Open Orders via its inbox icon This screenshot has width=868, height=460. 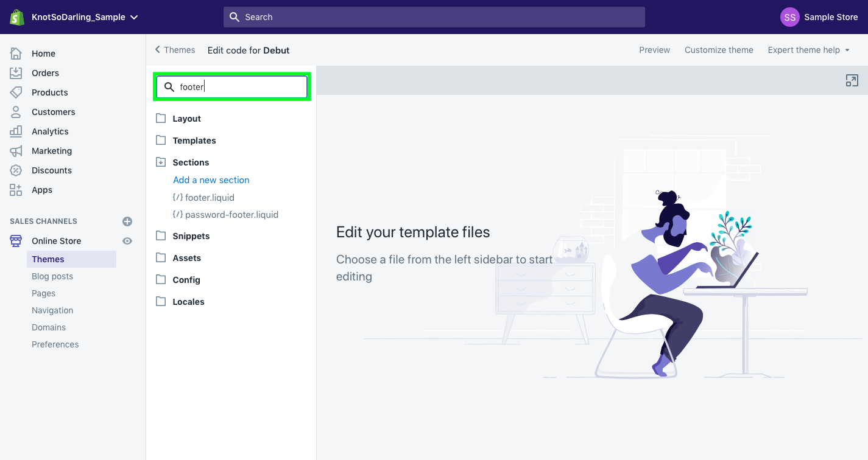16,73
